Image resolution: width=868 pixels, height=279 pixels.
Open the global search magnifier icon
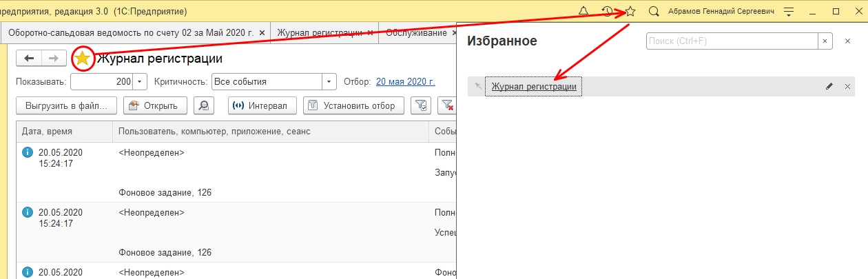tap(654, 12)
